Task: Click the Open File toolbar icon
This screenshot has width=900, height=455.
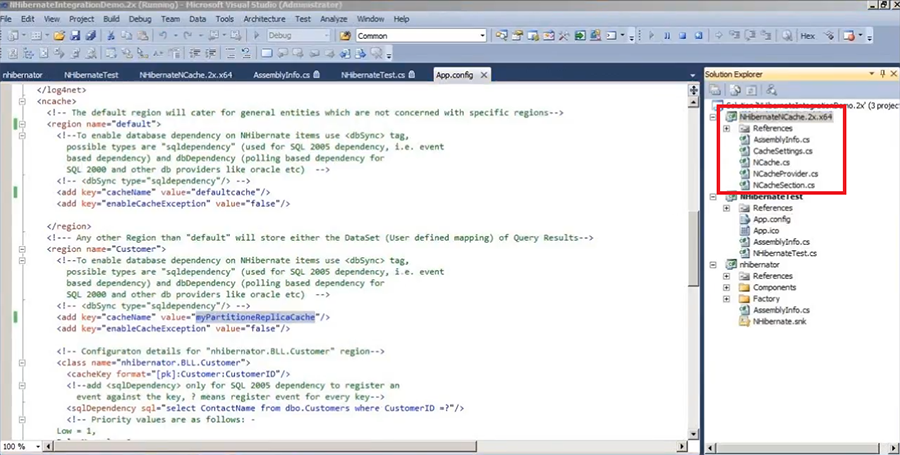Action: pyautogui.click(x=59, y=36)
